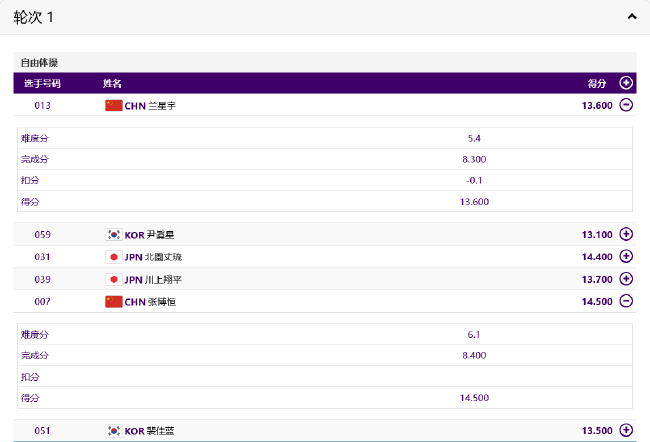The height and width of the screenshot is (442, 650).
Task: Click the 自由体操 apparatus heading
Action: point(39,63)
